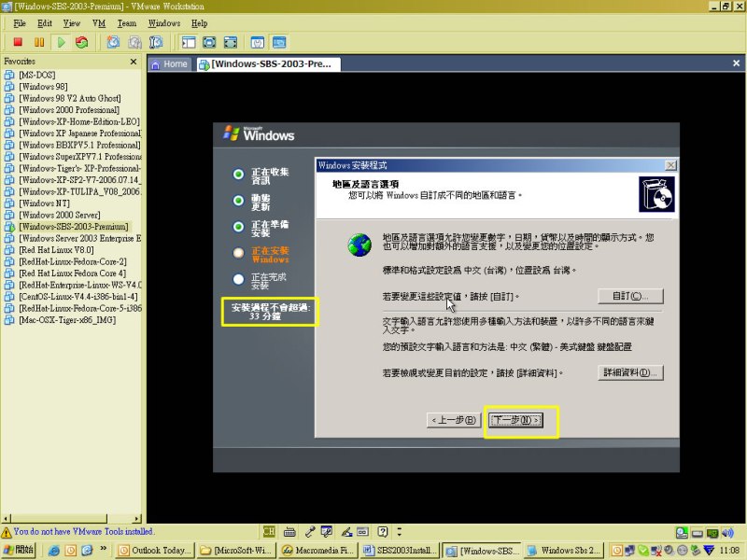
Task: Close the Favorites panel
Action: tap(134, 62)
